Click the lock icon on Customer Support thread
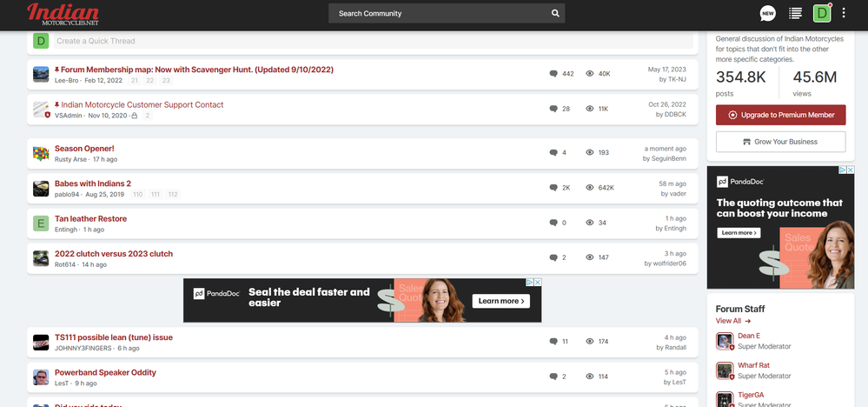This screenshot has height=407, width=868. coord(134,116)
